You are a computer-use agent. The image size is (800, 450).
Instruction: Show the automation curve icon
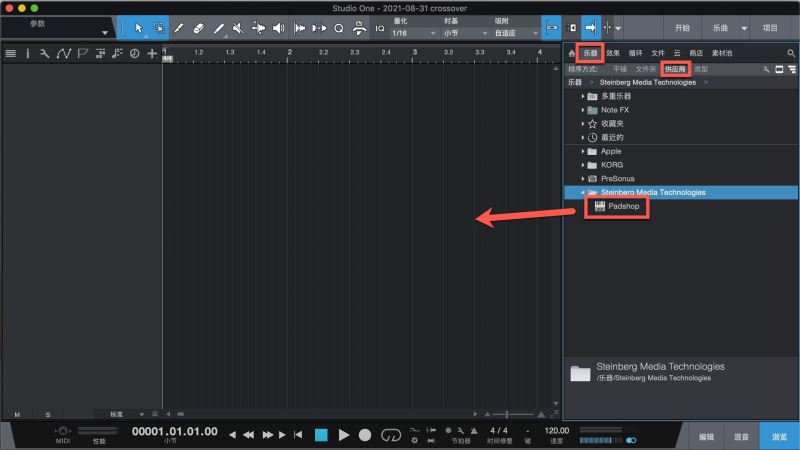pyautogui.click(x=64, y=53)
